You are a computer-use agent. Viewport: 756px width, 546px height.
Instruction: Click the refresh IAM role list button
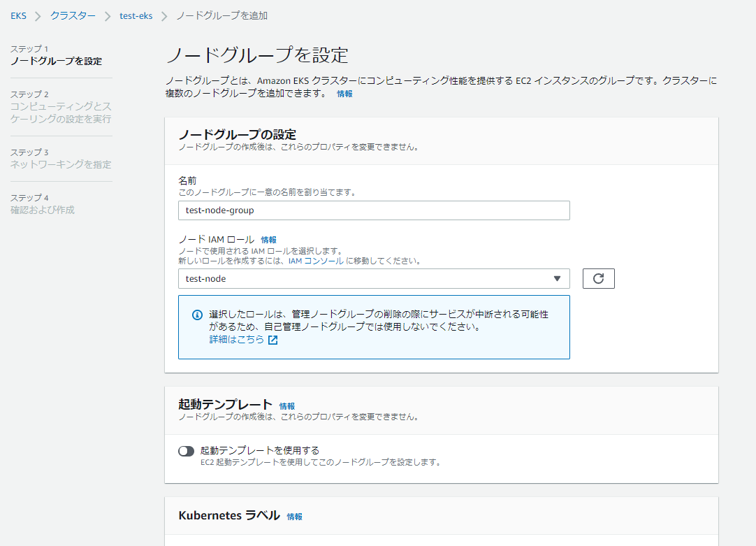(x=598, y=278)
